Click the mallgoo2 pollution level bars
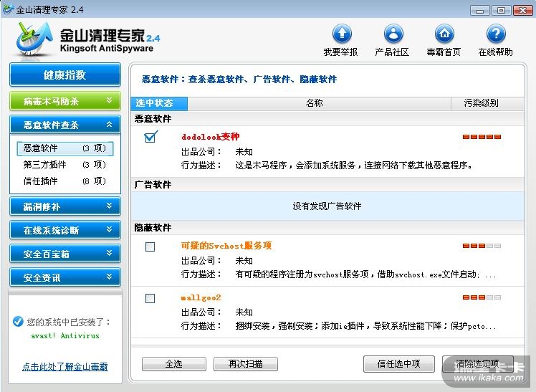 tap(482, 297)
